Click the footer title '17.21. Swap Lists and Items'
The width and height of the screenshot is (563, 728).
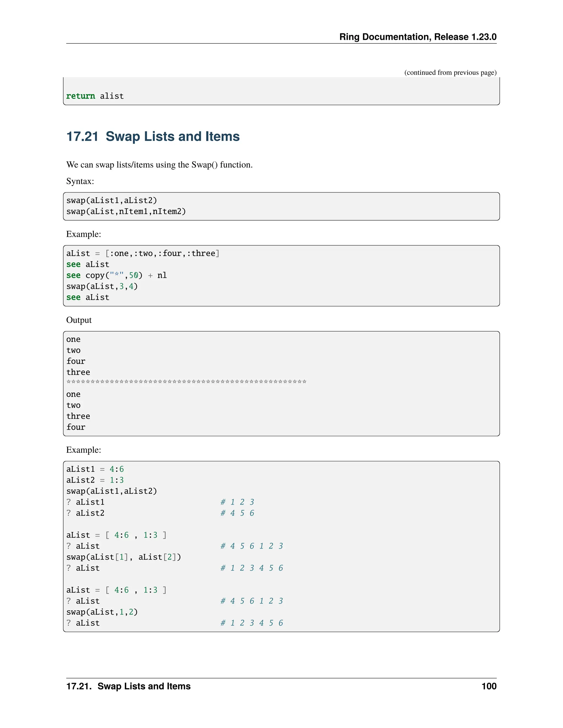point(128,686)
